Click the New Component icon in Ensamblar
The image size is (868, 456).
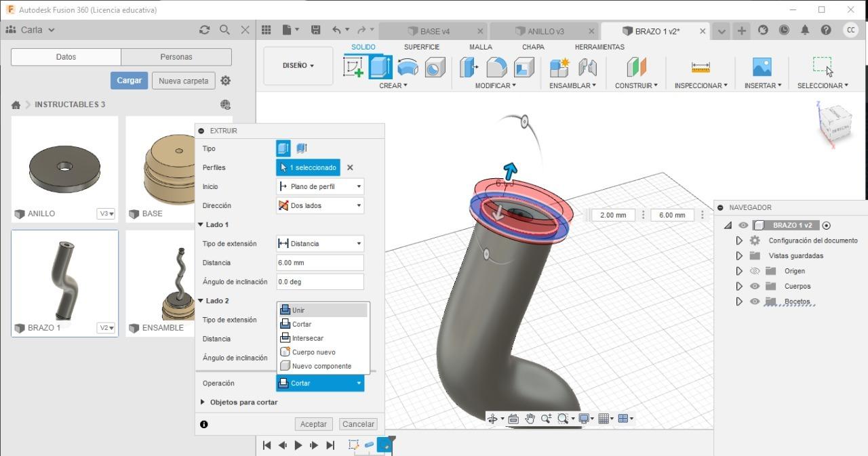(x=559, y=66)
